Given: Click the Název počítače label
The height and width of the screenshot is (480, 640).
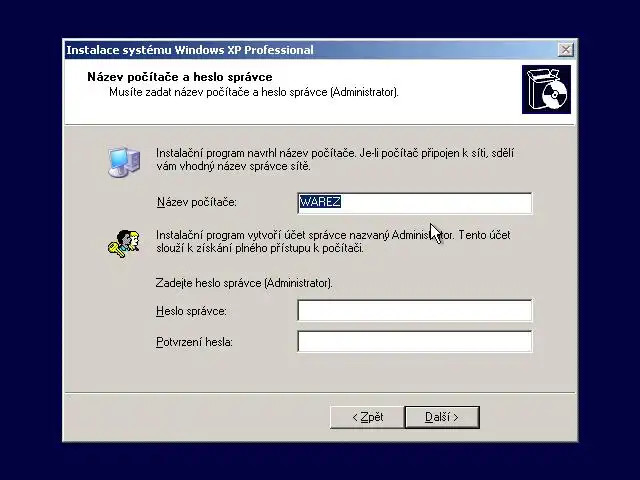Looking at the screenshot, I should pos(197,202).
